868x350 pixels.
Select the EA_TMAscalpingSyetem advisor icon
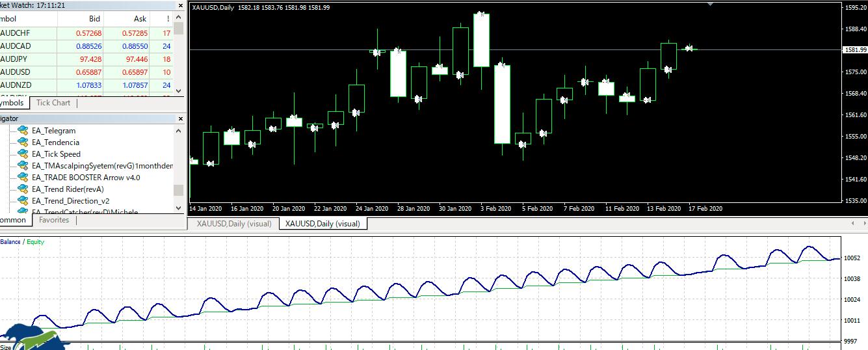23,166
